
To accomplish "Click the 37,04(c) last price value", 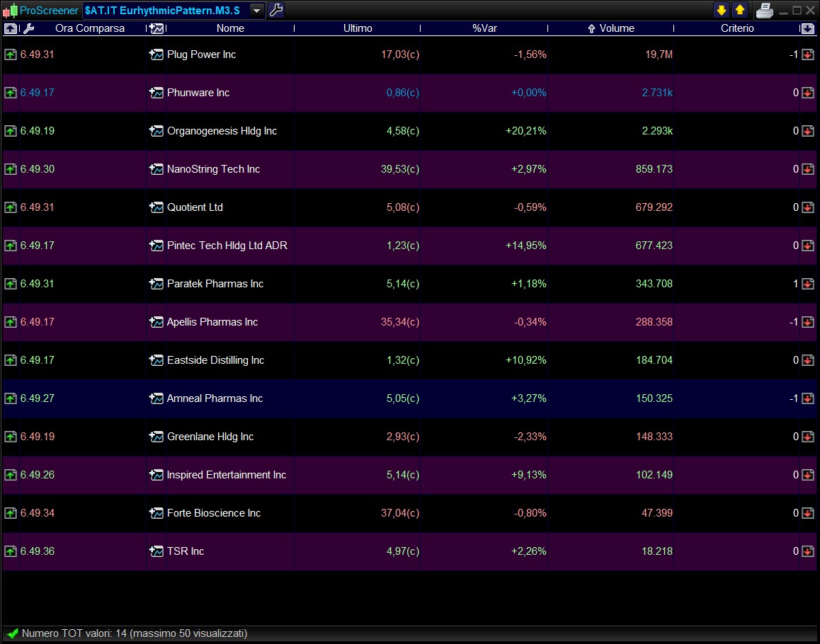I will point(400,512).
